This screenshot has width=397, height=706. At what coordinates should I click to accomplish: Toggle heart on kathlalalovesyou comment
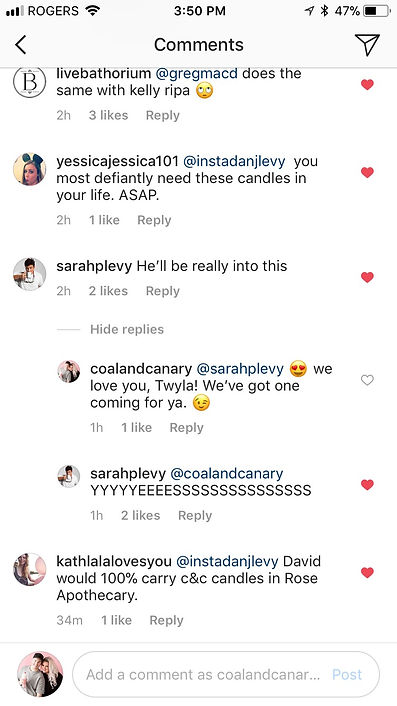(367, 573)
